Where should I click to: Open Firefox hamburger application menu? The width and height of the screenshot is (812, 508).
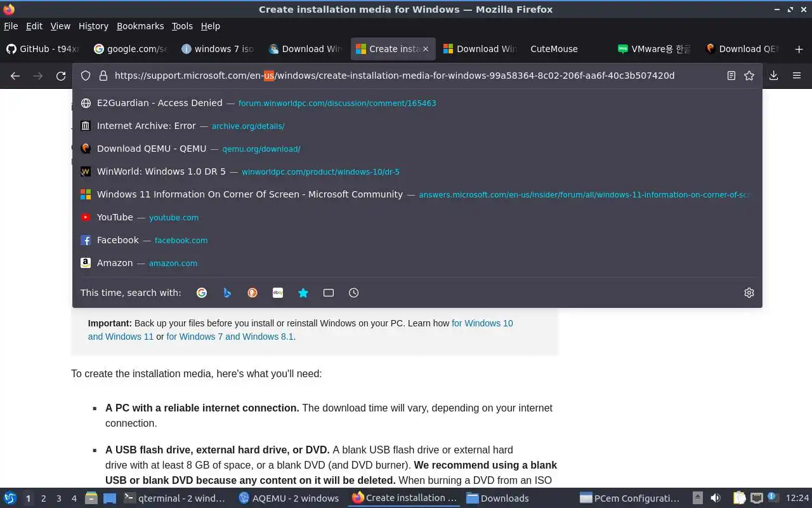(x=797, y=76)
